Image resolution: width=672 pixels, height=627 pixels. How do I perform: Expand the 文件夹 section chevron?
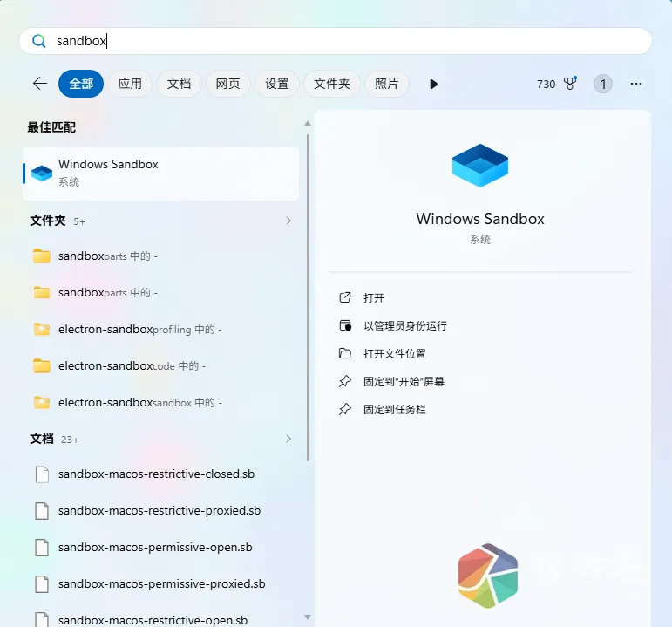288,221
